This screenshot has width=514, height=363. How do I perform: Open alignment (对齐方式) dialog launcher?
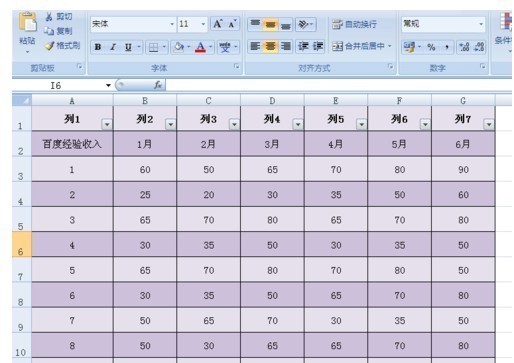coord(390,67)
